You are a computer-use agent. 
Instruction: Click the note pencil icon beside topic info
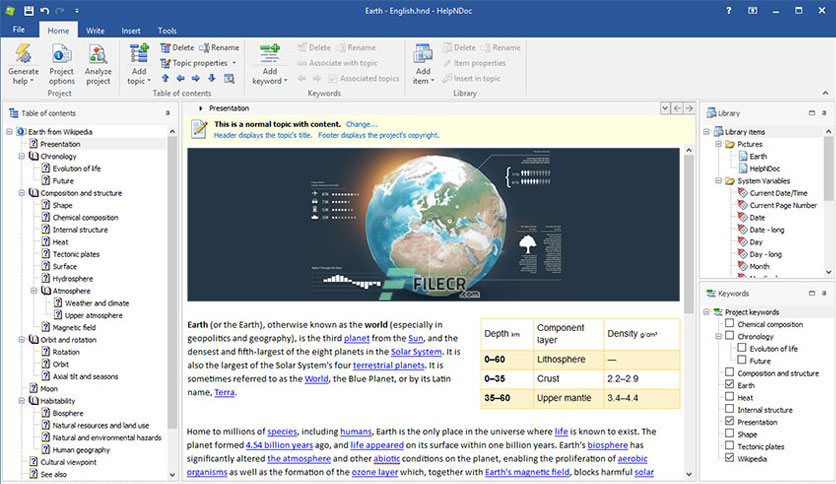[x=199, y=130]
